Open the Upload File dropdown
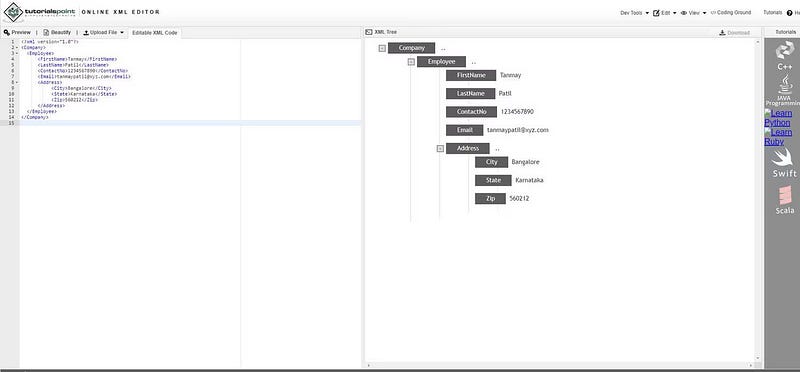Screen dimensions: 800x372 coord(104,32)
